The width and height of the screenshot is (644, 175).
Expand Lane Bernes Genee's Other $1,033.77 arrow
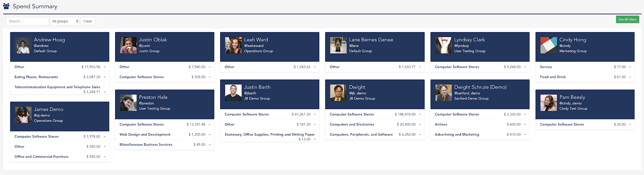pos(420,67)
